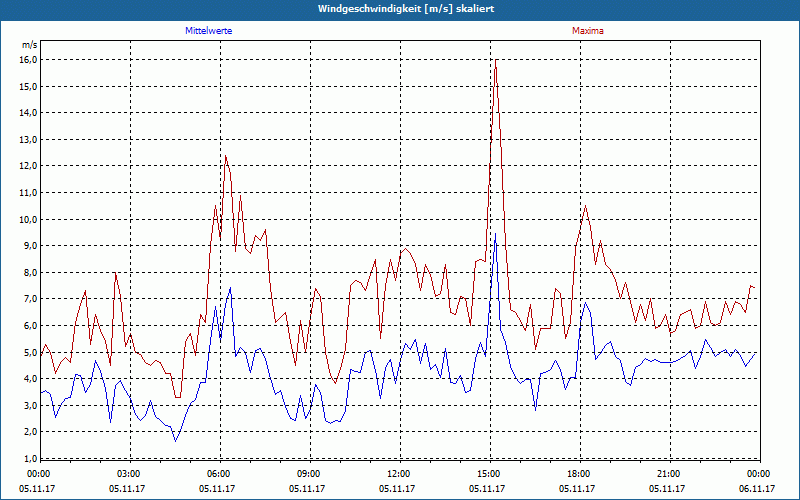Click the '16,0' y-axis value
The height and width of the screenshot is (500, 800).
pos(29,60)
